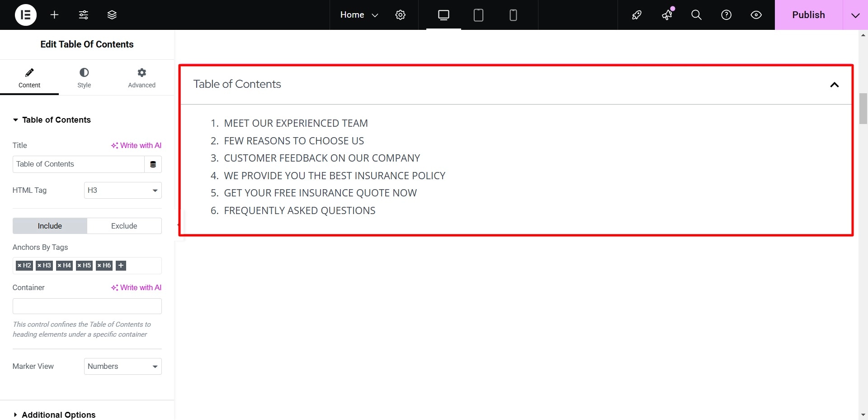This screenshot has width=868, height=420.
Task: Click dynamic tags icon beside Title field
Action: [x=153, y=164]
